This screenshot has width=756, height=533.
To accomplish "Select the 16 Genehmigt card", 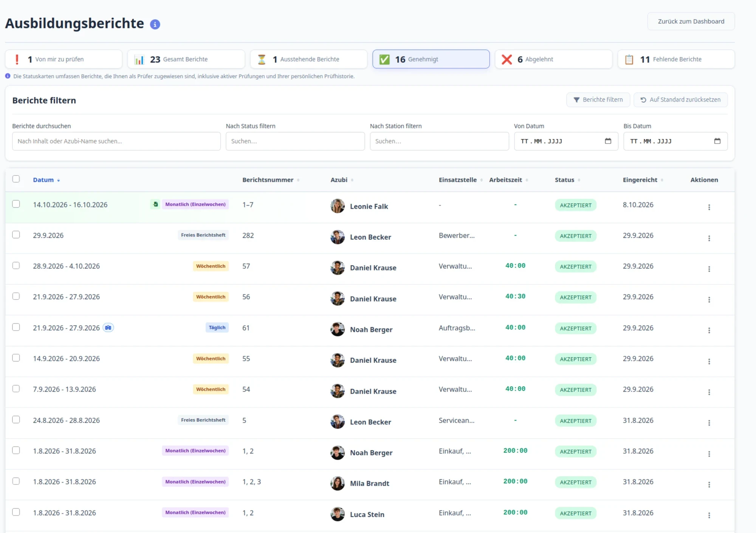I will click(x=431, y=59).
